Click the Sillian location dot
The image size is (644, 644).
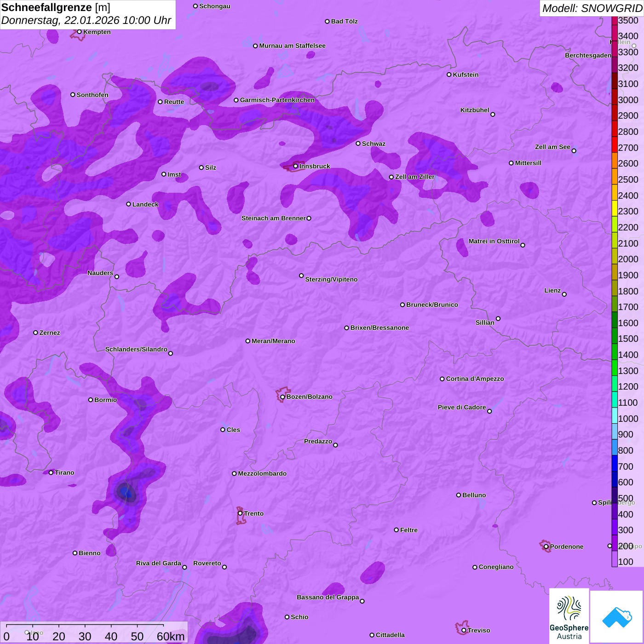click(498, 318)
